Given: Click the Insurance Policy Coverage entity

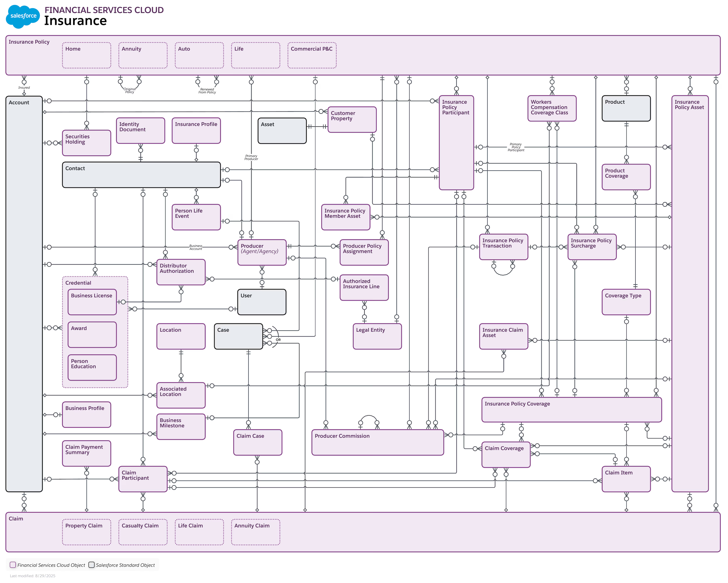Looking at the screenshot, I should [572, 410].
